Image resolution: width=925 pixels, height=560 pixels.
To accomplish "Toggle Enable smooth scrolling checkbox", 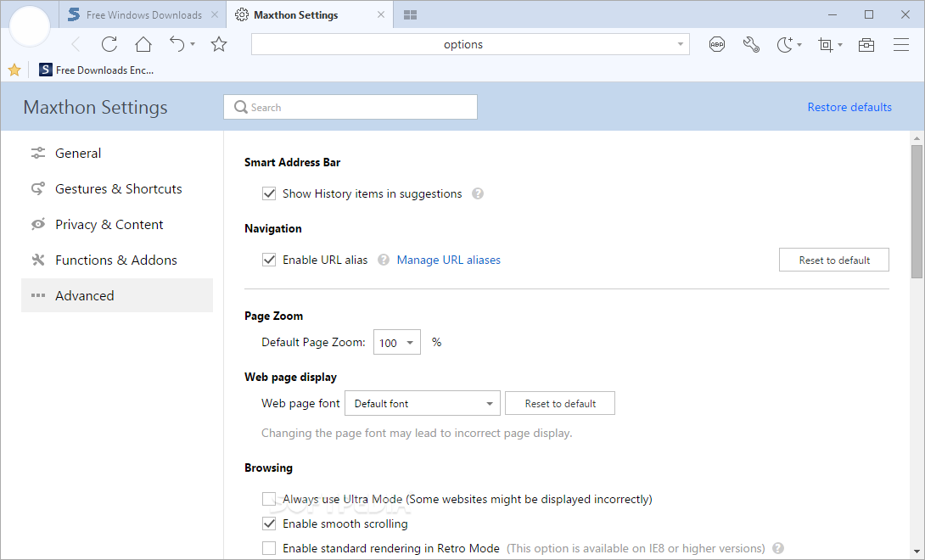I will (x=269, y=524).
